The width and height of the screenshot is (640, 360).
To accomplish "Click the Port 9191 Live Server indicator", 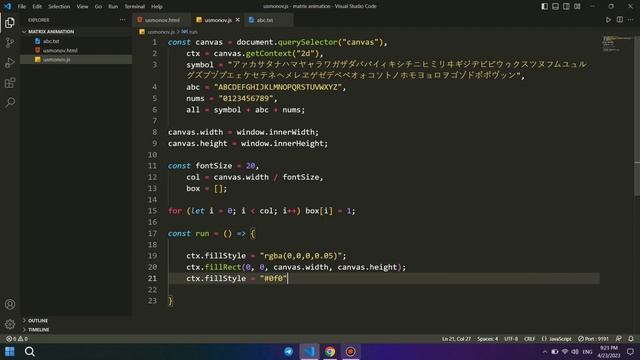I will coord(593,339).
